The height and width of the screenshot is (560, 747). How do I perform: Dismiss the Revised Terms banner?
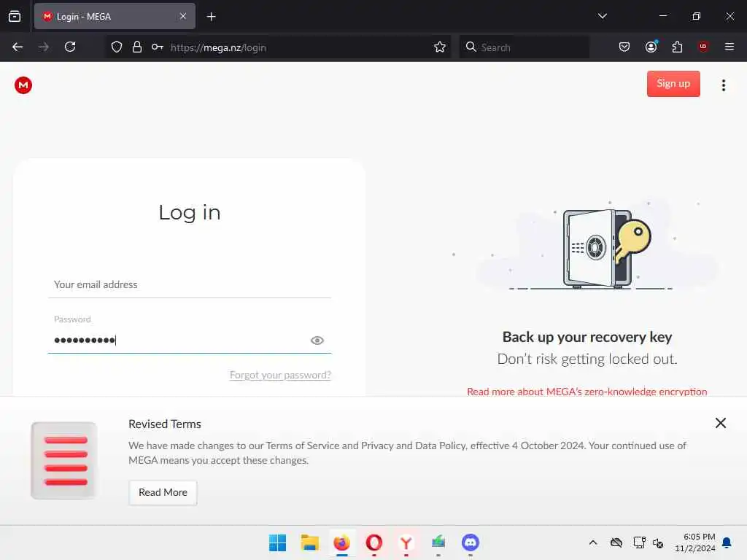click(720, 423)
